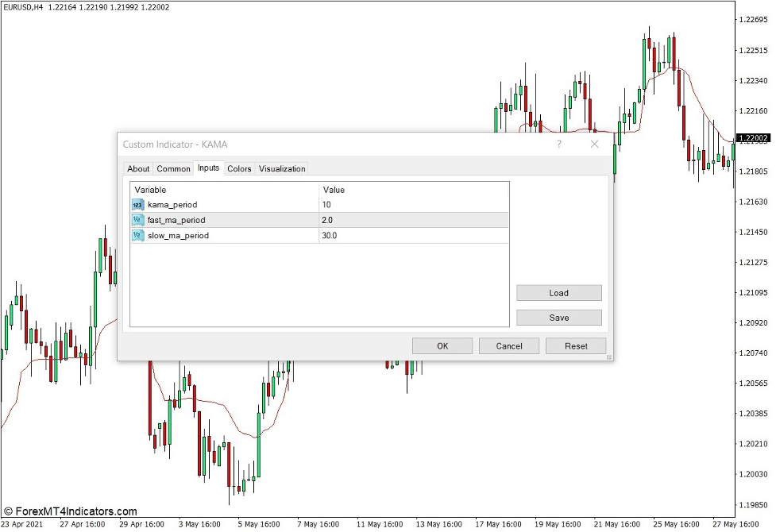Click the 123 icon beside kama_period
The width and height of the screenshot is (776, 532).
(137, 204)
